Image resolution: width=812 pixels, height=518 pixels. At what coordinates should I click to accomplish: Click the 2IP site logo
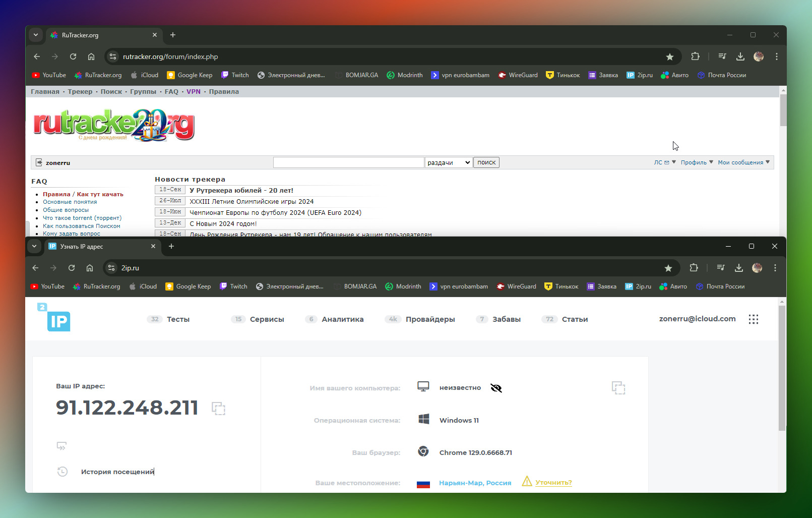pyautogui.click(x=53, y=317)
